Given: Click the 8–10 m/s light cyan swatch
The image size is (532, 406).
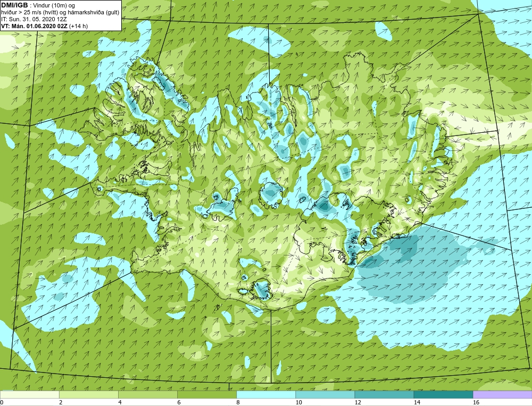Looking at the screenshot, I should pos(266,394).
